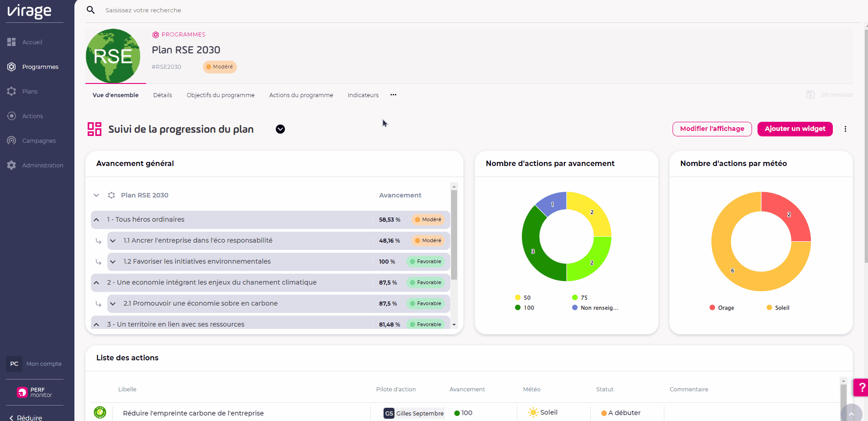Image resolution: width=868 pixels, height=421 pixels.
Task: Open the Perf Monitor logo
Action: click(34, 392)
